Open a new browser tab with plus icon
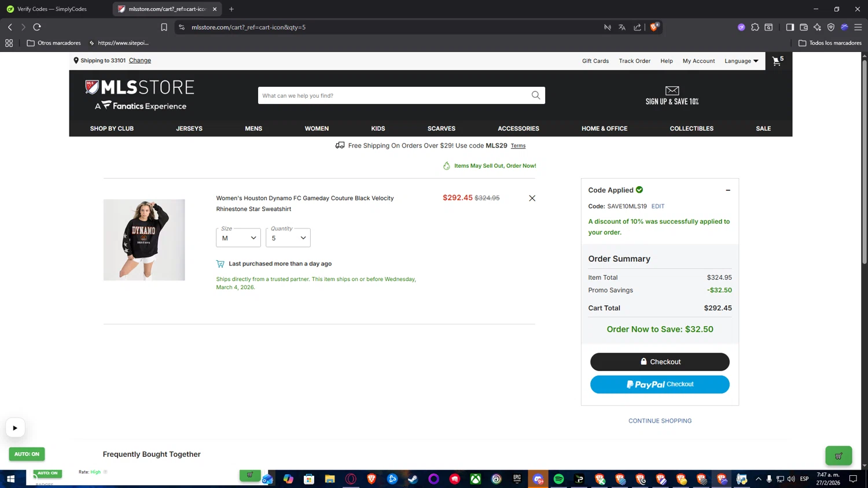 [x=231, y=9]
